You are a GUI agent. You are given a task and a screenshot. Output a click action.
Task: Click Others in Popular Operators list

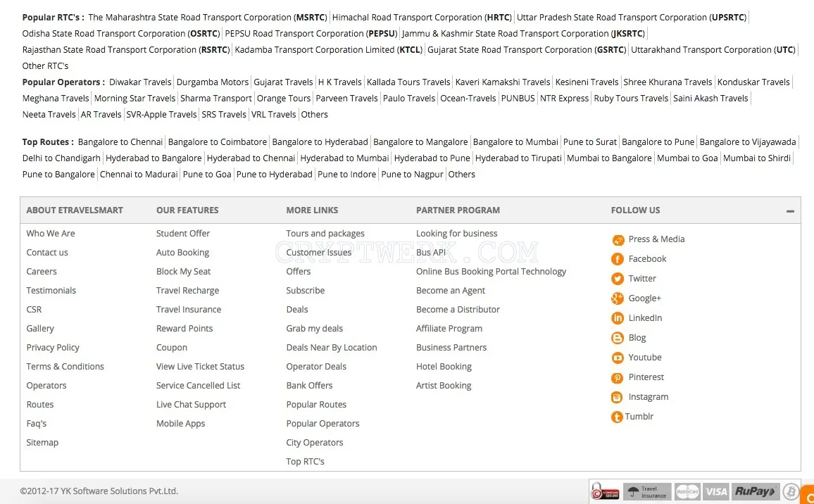(x=315, y=114)
